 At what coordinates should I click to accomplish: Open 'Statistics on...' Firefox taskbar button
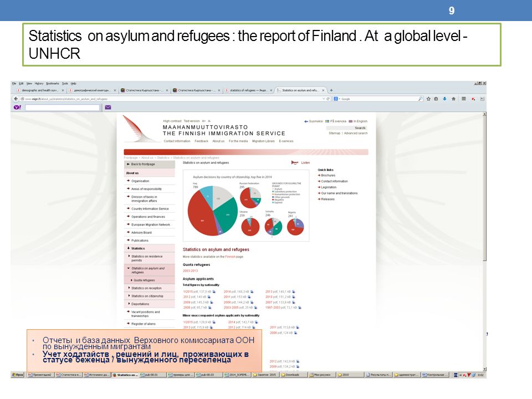[125, 375]
